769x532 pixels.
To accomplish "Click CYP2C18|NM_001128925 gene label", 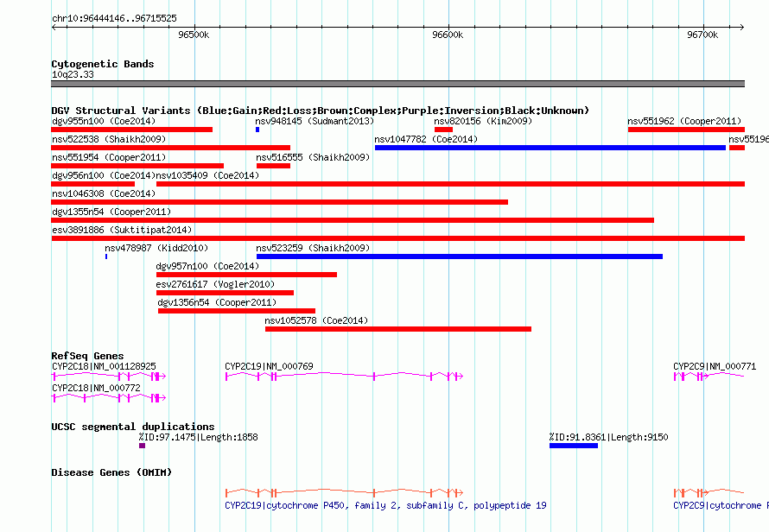I will [x=104, y=366].
